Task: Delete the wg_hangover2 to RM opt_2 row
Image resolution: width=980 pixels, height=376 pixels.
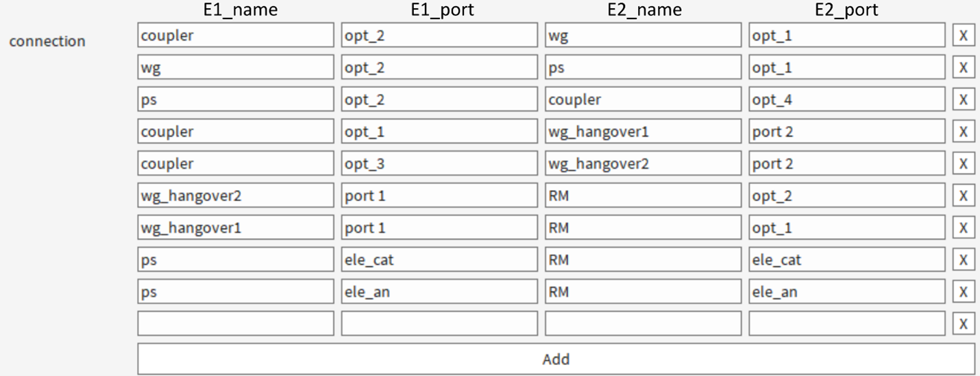Action: [964, 196]
